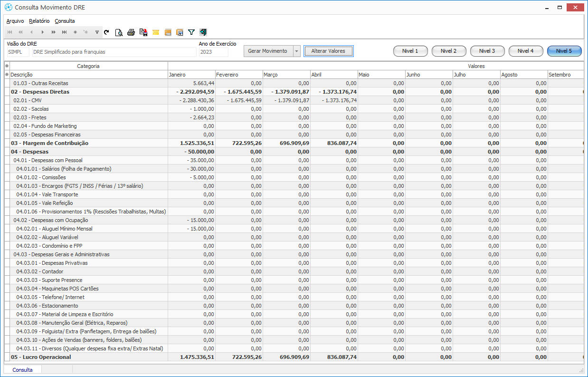Image resolution: width=588 pixels, height=377 pixels.
Task: Switch to Nível 1 view
Action: pos(410,51)
